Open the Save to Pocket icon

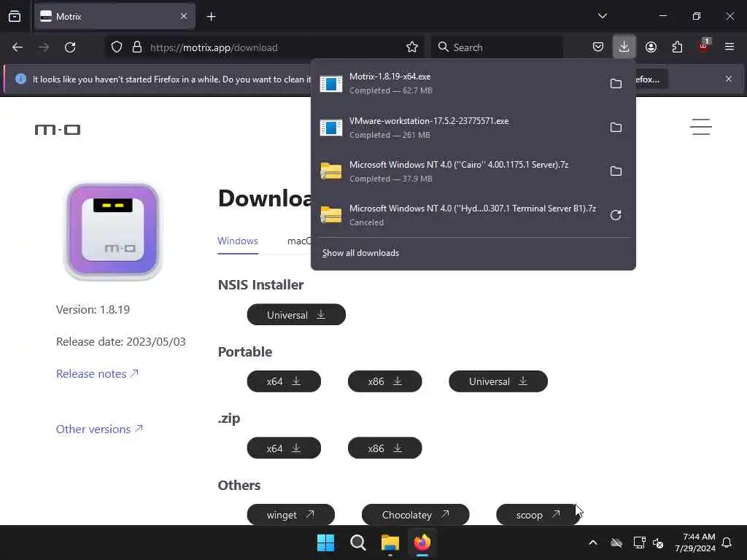(x=598, y=47)
